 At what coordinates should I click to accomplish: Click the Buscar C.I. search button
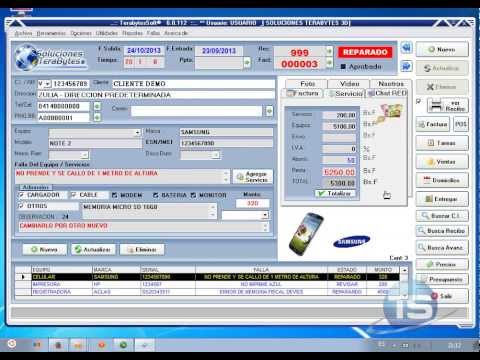pos(442,216)
